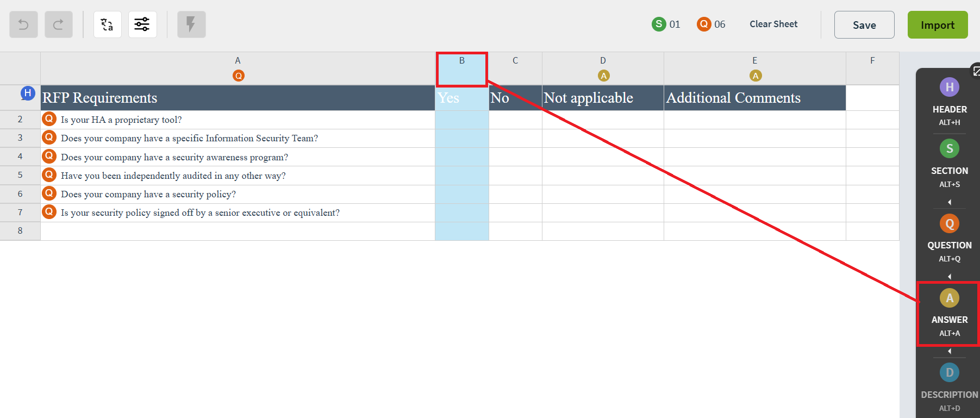Screen dimensions: 980x418
Task: Click the Save button
Action: click(864, 25)
